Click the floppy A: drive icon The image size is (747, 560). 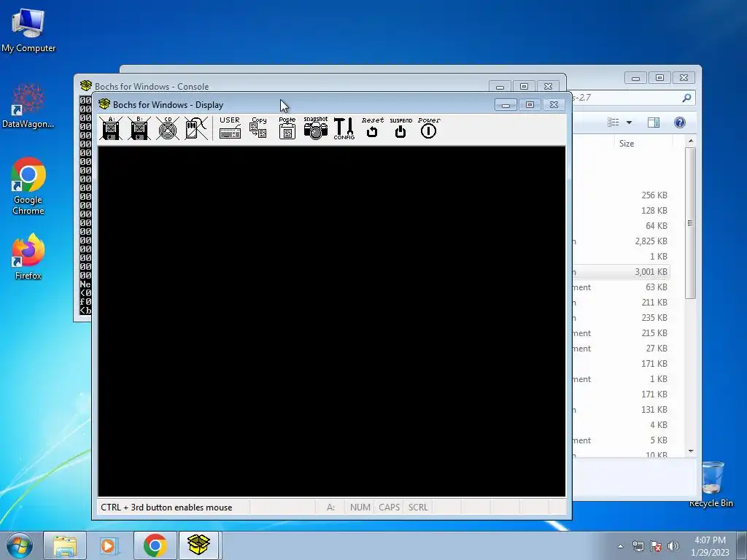pos(111,128)
